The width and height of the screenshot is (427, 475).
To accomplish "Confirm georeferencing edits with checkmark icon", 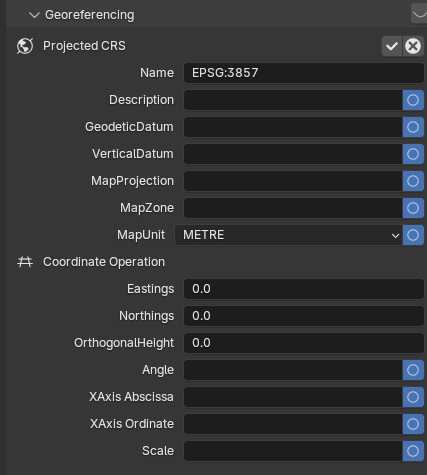I will click(392, 46).
